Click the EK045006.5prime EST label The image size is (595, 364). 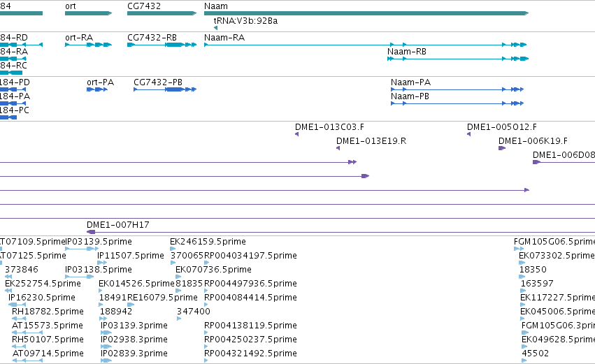[x=557, y=312]
